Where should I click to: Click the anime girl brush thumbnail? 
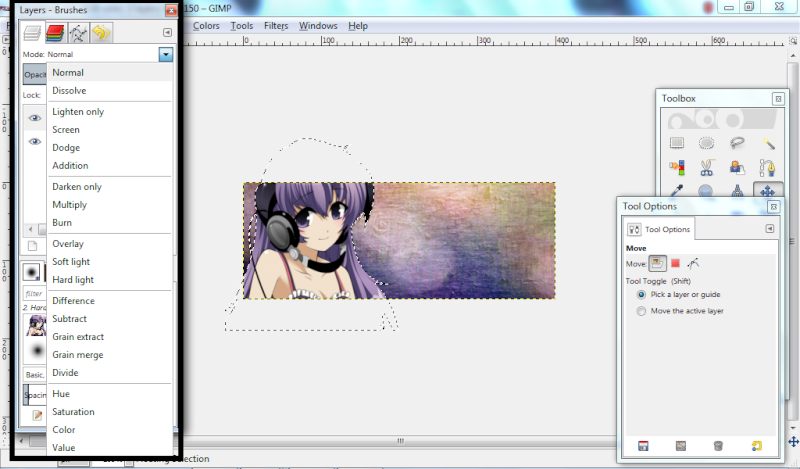(36, 326)
